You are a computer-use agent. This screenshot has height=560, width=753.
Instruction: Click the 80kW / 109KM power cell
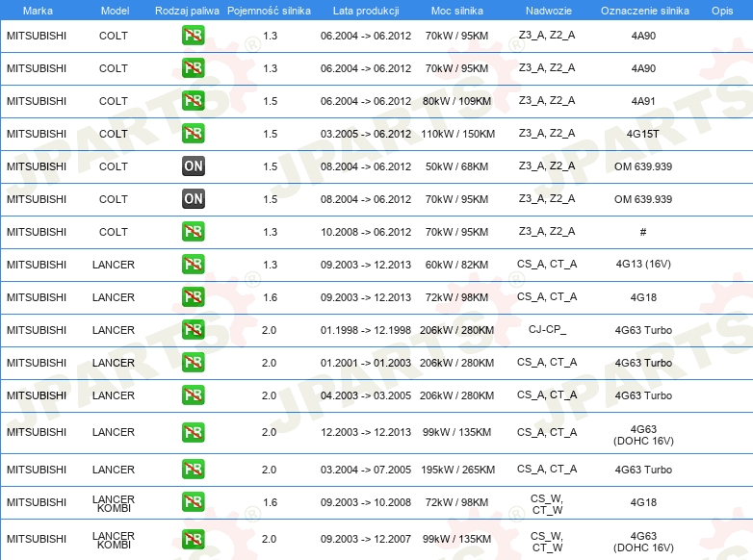pyautogui.click(x=456, y=101)
